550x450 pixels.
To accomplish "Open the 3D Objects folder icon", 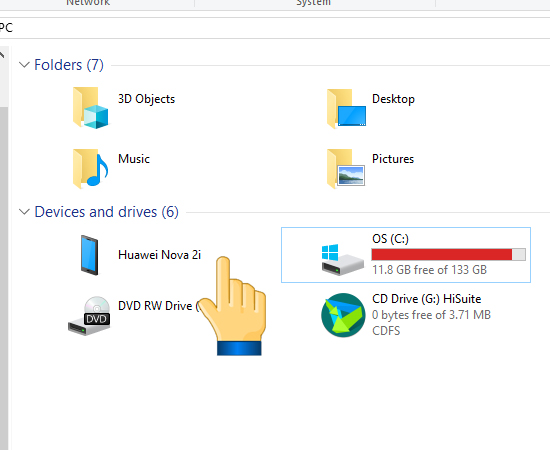I will [x=90, y=108].
